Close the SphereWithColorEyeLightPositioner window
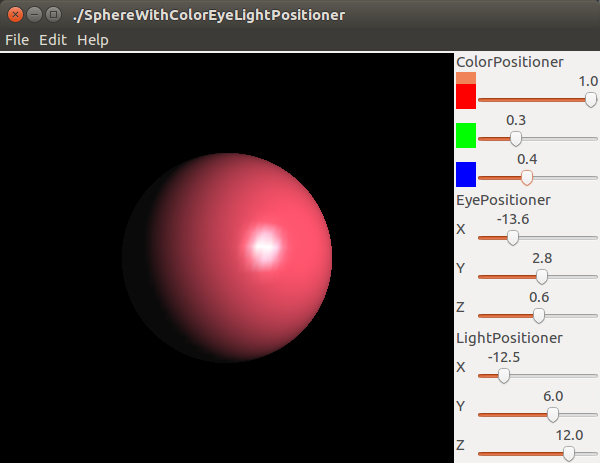The image size is (600, 463). pos(15,15)
